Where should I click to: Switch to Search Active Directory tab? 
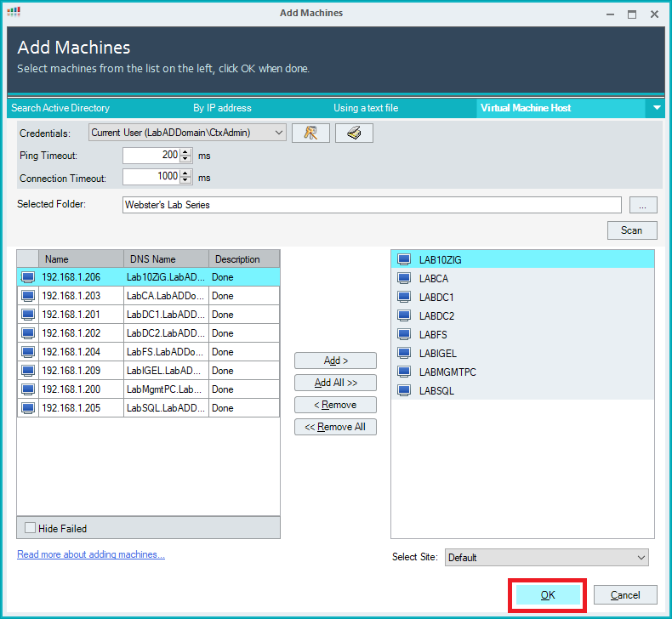[60, 108]
